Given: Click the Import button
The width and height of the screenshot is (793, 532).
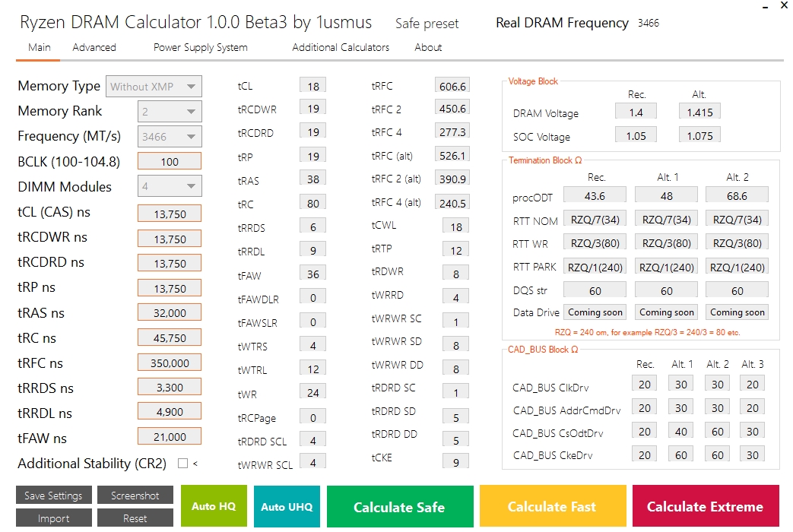Looking at the screenshot, I should pos(54,518).
